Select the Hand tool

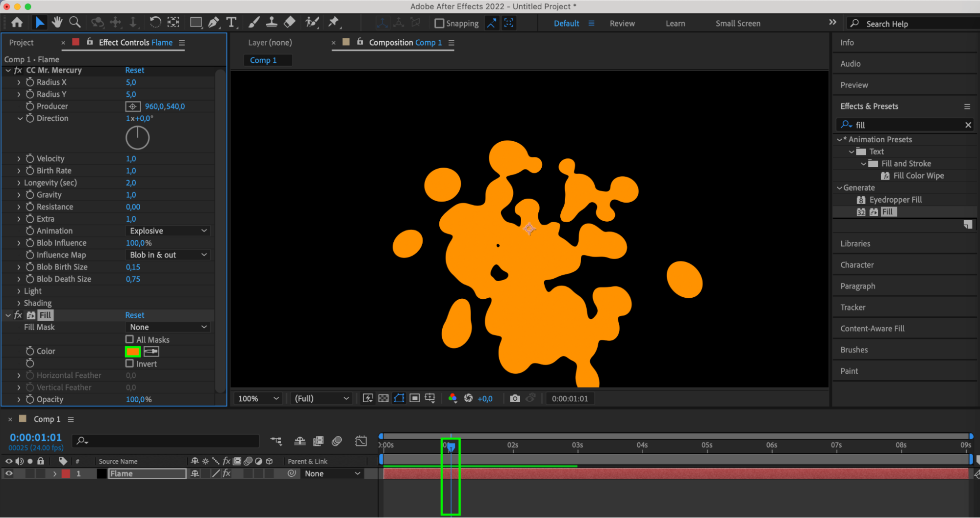57,23
